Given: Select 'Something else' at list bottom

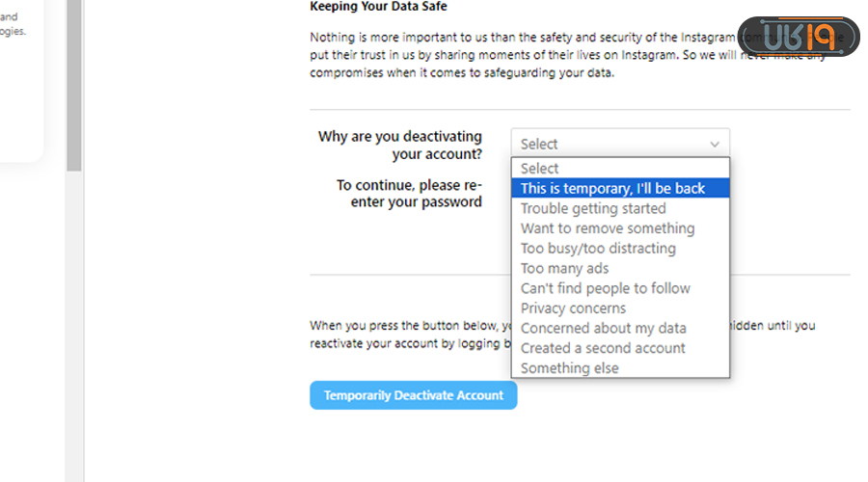Looking at the screenshot, I should (570, 368).
